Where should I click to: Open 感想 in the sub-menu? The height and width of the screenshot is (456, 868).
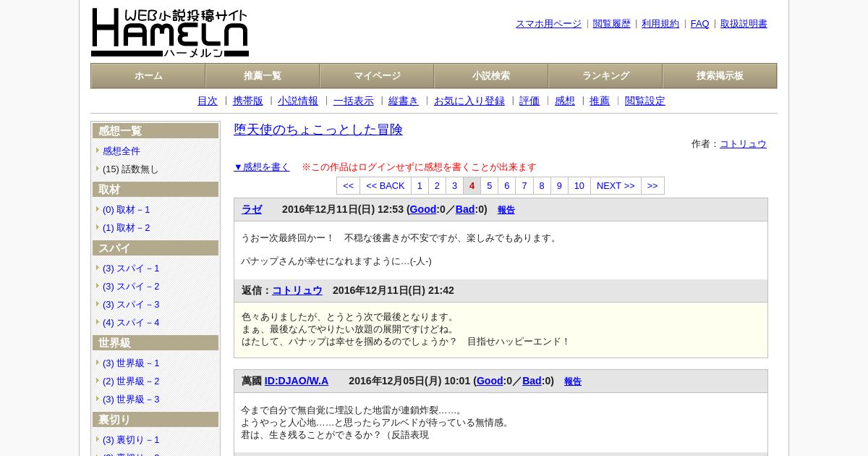pyautogui.click(x=565, y=101)
